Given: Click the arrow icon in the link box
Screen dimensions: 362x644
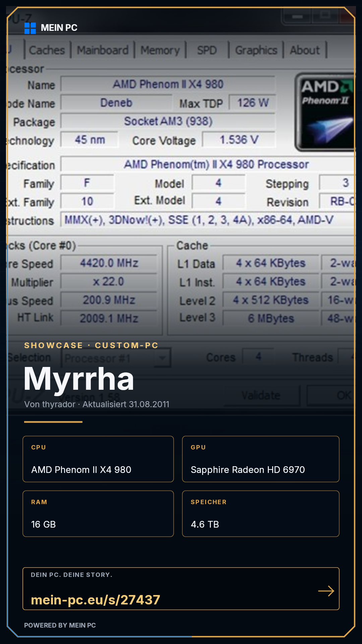Looking at the screenshot, I should pyautogui.click(x=326, y=591).
